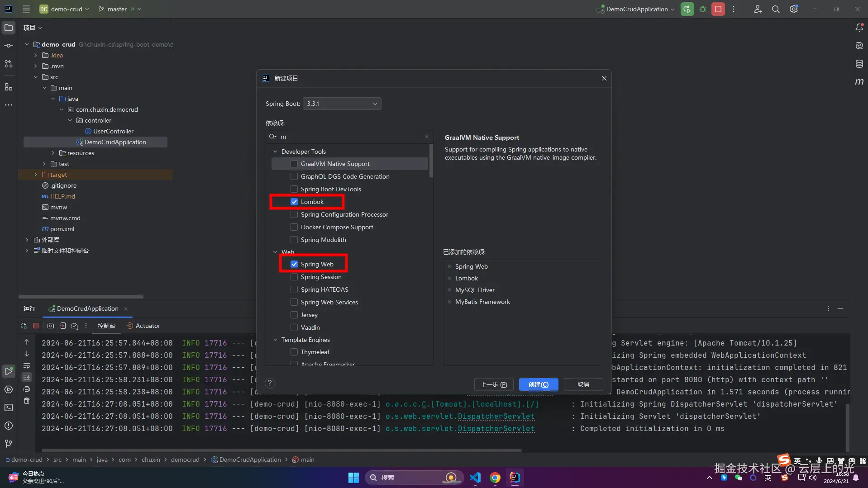Open the main hamburger menu
The width and height of the screenshot is (868, 488).
pos(26,9)
